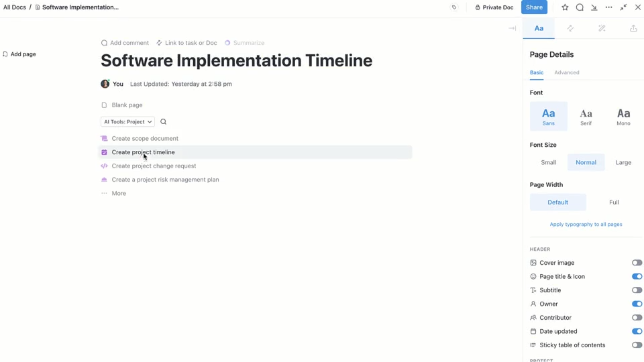Click Private Doc button
The image size is (644, 362).
click(x=494, y=7)
